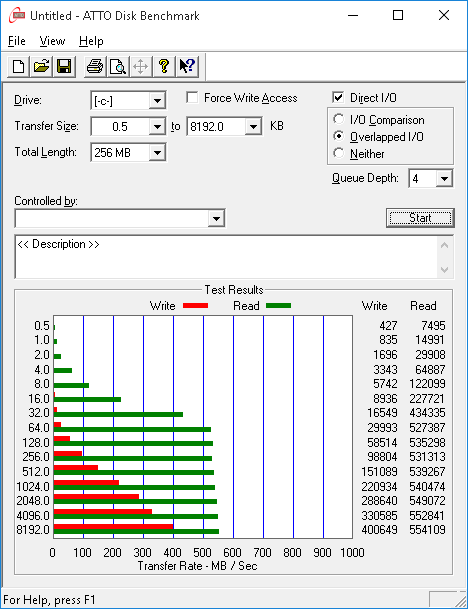Open the Queue Depth dropdown
This screenshot has width=468, height=609.
pyautogui.click(x=444, y=179)
